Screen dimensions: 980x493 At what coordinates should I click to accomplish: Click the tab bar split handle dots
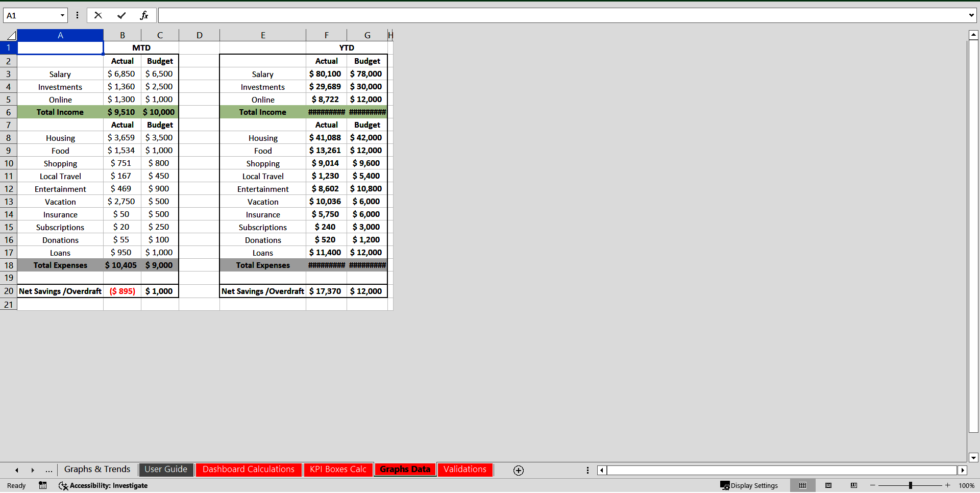[587, 470]
